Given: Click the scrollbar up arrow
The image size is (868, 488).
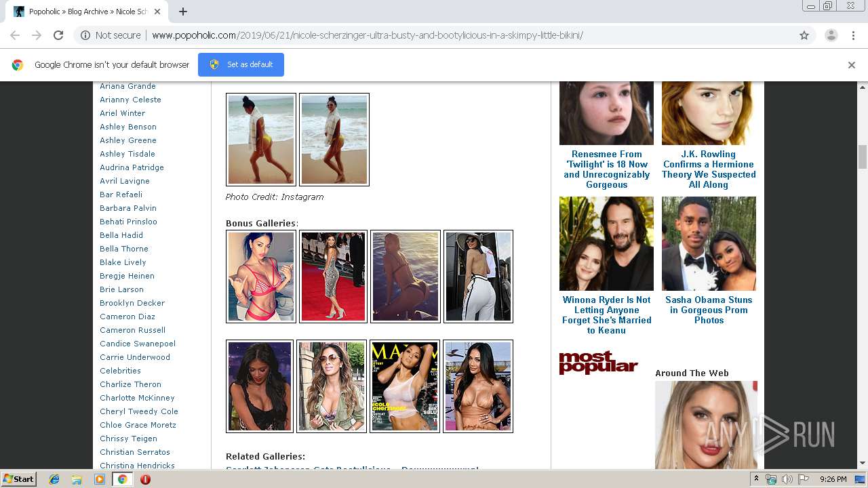Looking at the screenshot, I should point(863,87).
